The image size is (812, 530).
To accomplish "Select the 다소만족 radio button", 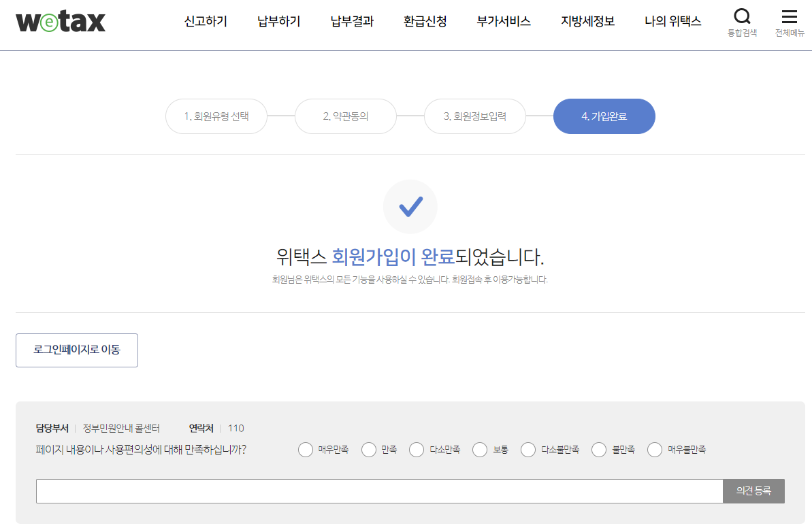I will click(x=417, y=450).
